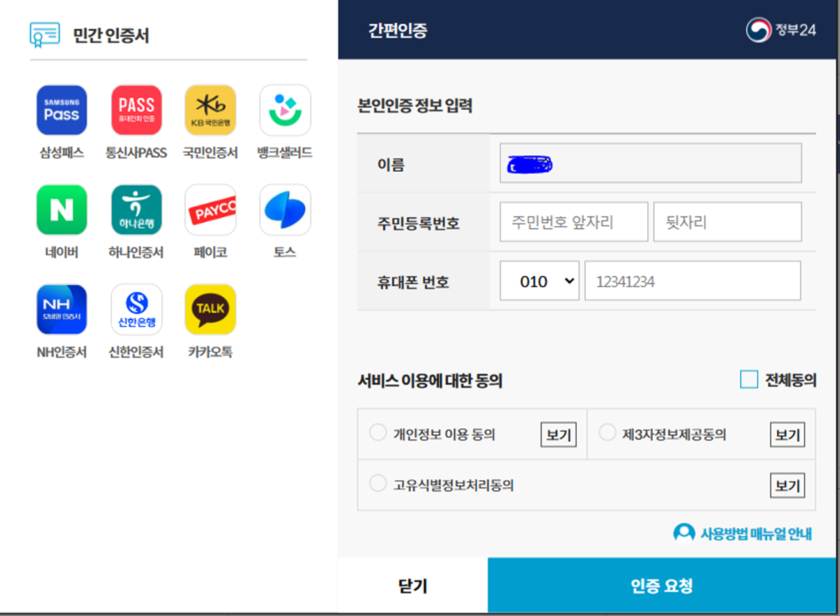Select the KB 국민인증서 icon

click(x=210, y=110)
